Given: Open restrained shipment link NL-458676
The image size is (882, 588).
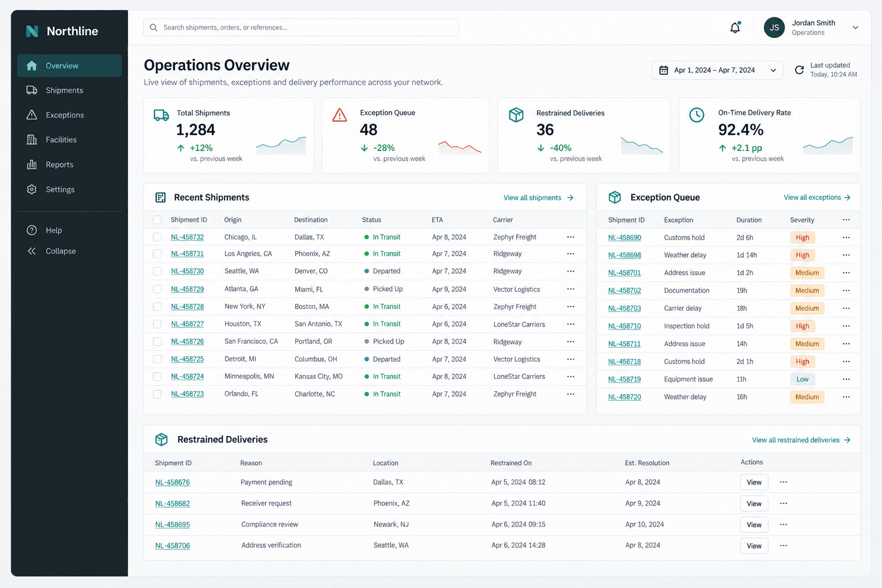Looking at the screenshot, I should (x=172, y=482).
